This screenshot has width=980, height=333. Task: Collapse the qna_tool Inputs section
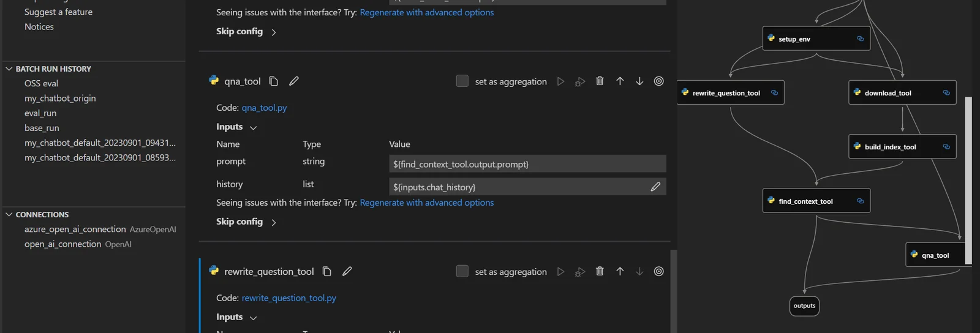236,127
